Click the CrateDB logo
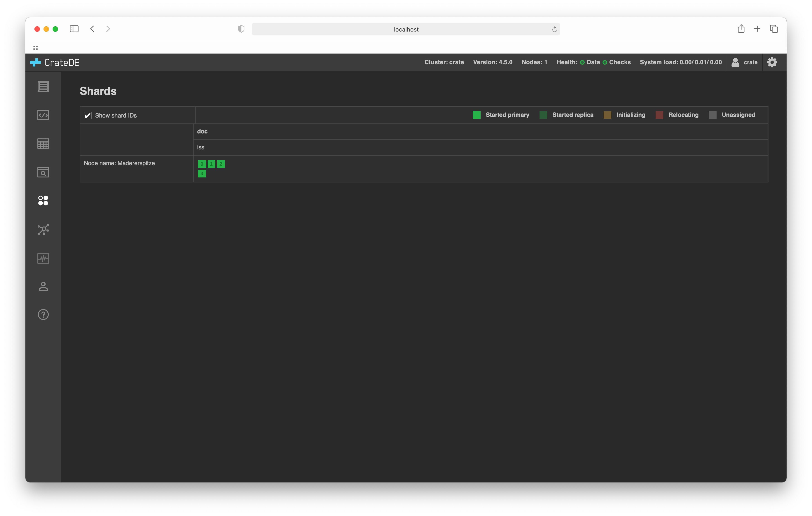 click(55, 62)
